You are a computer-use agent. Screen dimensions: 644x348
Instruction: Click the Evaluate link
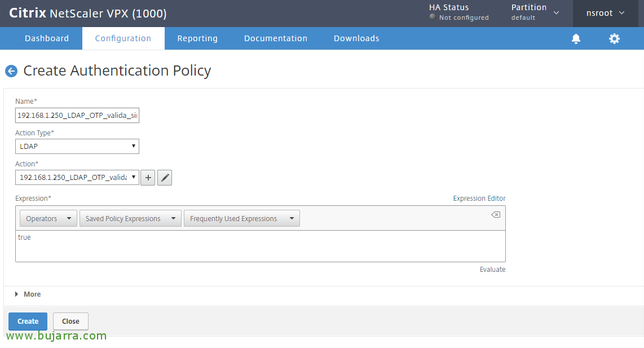click(492, 270)
